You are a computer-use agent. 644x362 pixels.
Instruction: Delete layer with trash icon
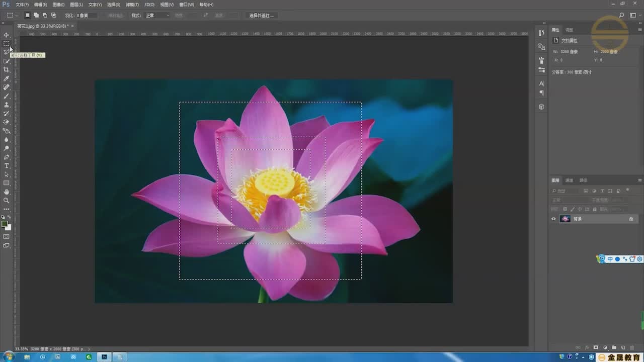click(632, 347)
